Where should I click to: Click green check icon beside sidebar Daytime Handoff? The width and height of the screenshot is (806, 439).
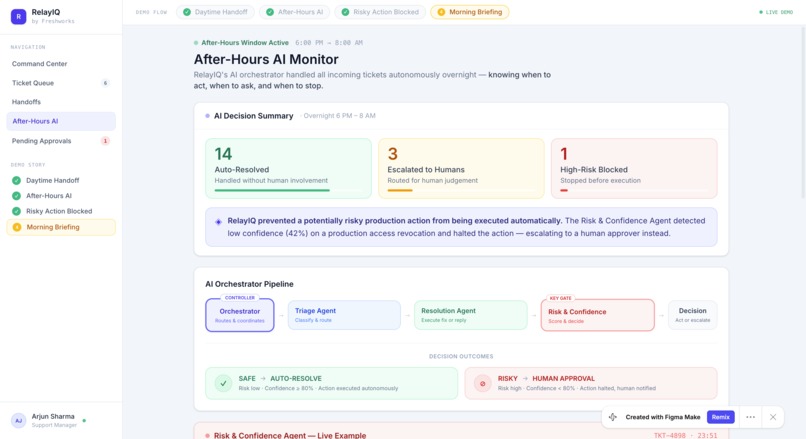pos(16,180)
